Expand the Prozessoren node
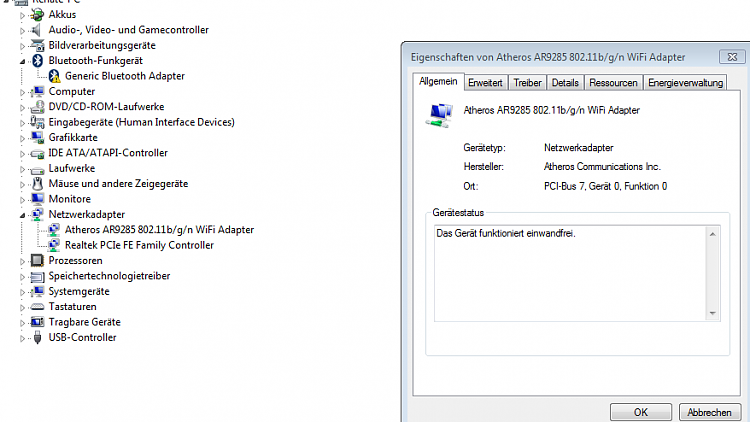 point(22,261)
